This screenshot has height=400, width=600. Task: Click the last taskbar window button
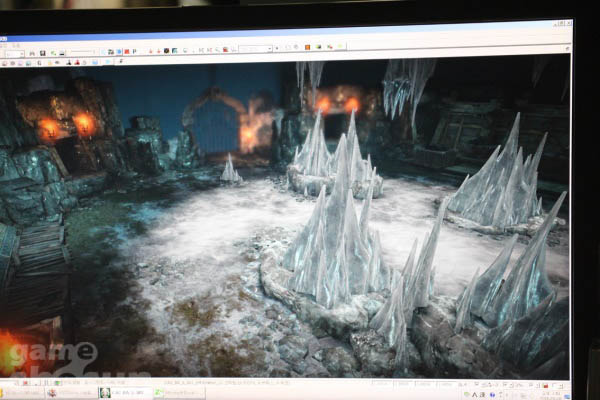click(x=180, y=393)
